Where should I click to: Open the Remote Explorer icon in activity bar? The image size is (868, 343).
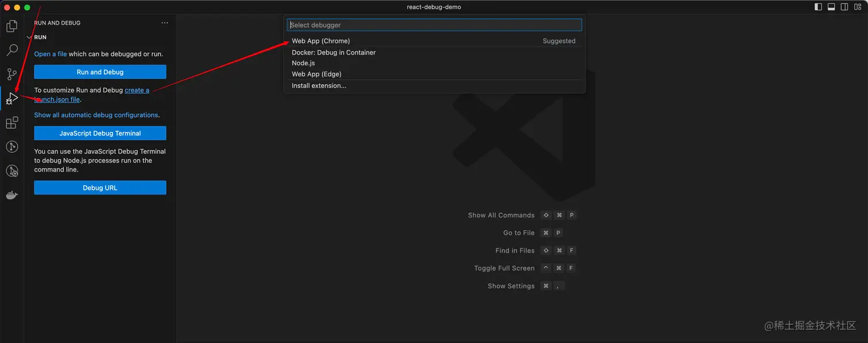(11, 171)
